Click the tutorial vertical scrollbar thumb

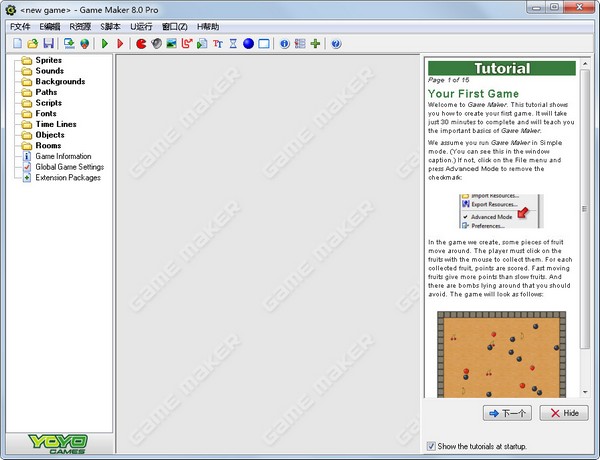coord(585,209)
